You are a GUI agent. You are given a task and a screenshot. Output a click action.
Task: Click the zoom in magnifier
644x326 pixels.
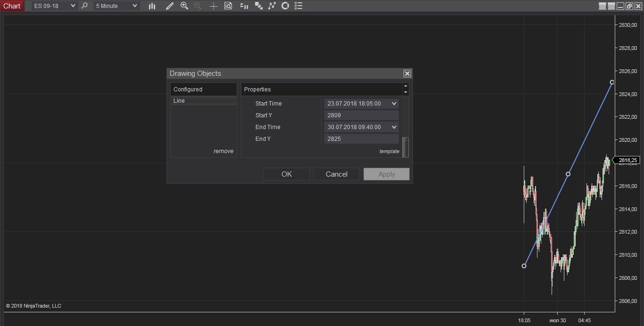pos(184,6)
